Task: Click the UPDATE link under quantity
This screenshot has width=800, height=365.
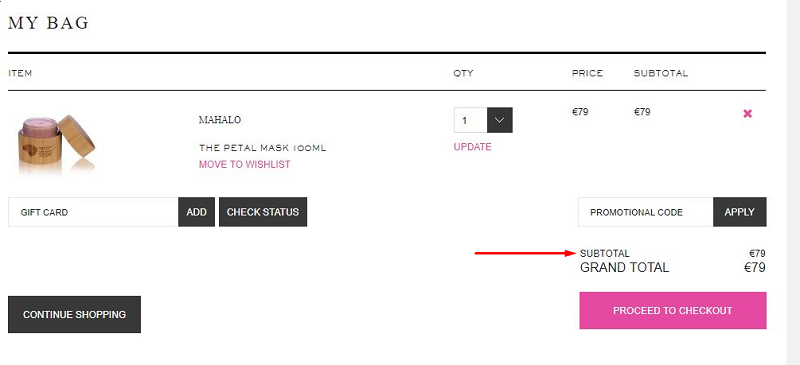Action: 472,147
